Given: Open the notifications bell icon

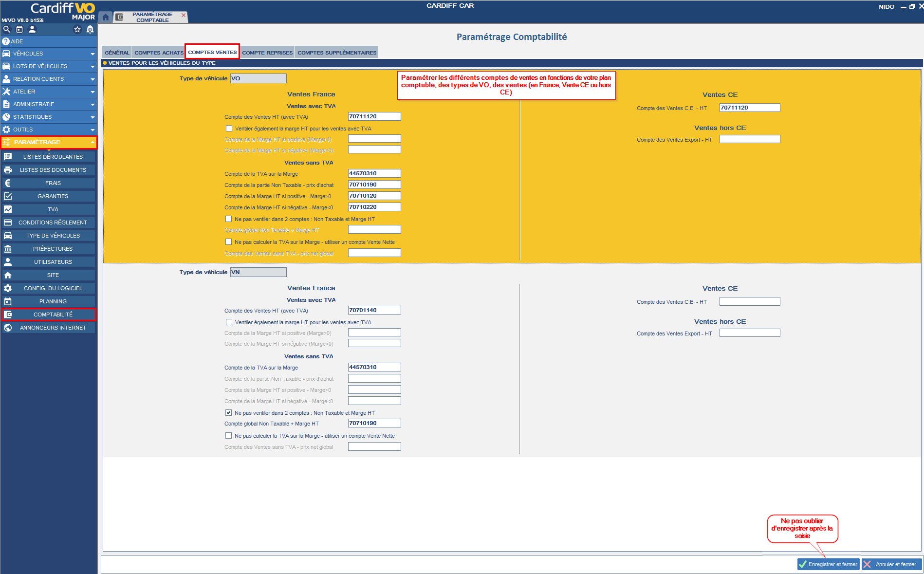Looking at the screenshot, I should [x=90, y=29].
